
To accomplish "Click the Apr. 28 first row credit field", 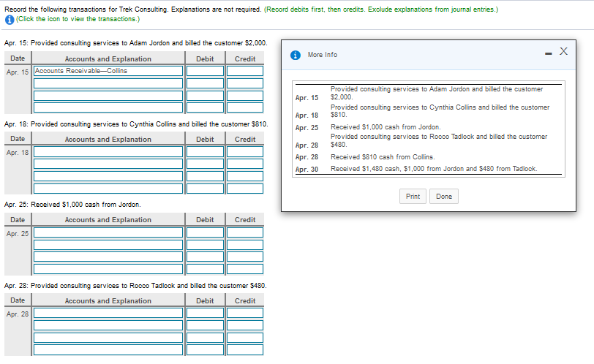I will [245, 313].
